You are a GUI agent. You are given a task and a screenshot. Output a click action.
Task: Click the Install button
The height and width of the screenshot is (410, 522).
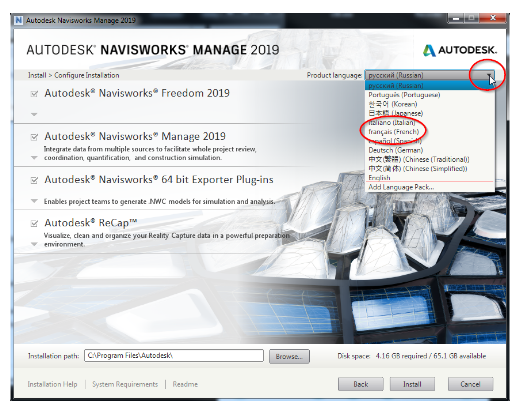(x=412, y=384)
